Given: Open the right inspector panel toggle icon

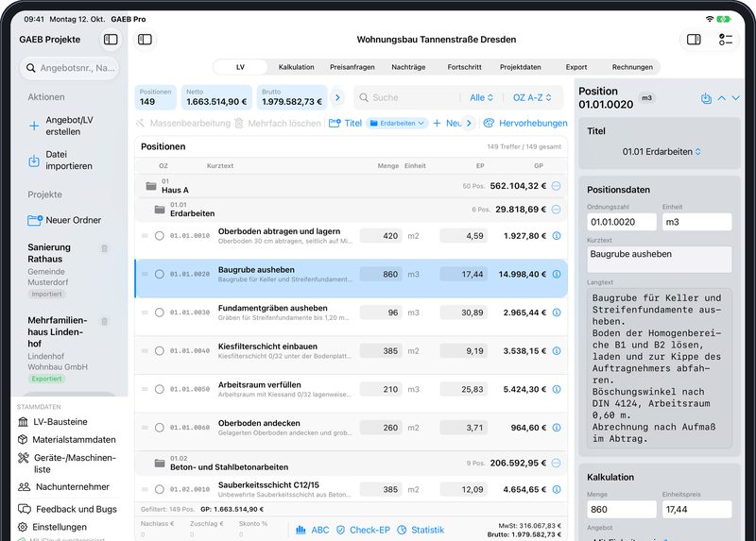Looking at the screenshot, I should 694,40.
